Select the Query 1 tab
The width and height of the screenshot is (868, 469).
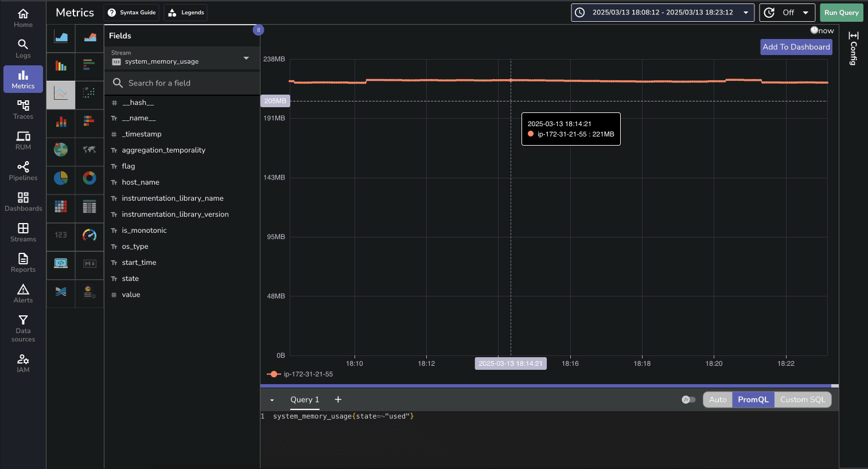(304, 400)
